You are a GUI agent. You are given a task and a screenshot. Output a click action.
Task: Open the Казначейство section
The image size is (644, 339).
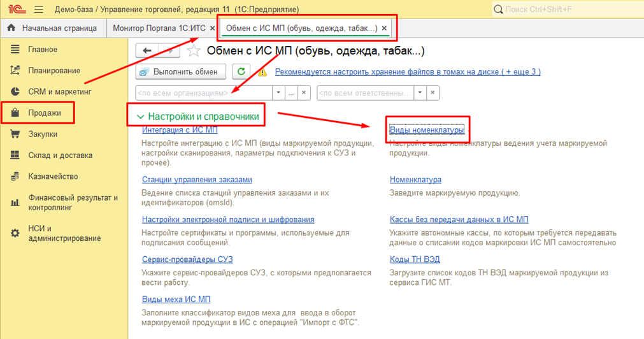point(53,177)
